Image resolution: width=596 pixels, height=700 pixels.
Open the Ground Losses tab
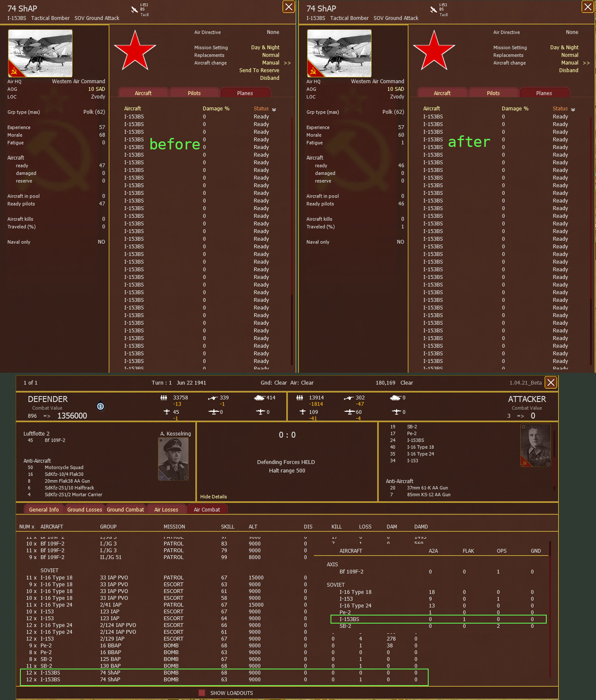pos(85,509)
